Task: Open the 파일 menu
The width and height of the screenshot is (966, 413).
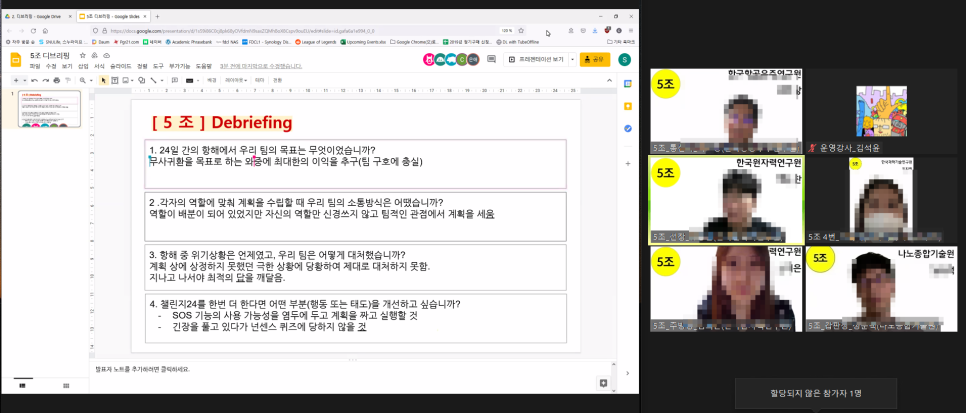Action: point(34,65)
